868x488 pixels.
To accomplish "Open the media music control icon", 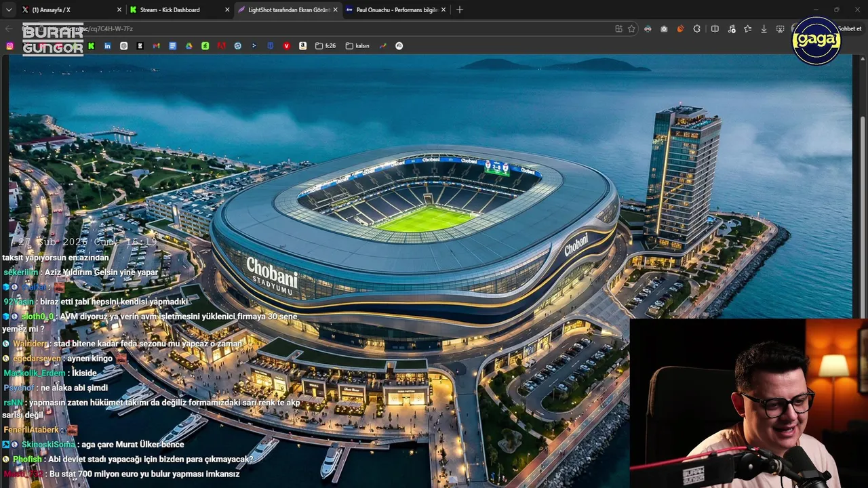I will pos(732,28).
